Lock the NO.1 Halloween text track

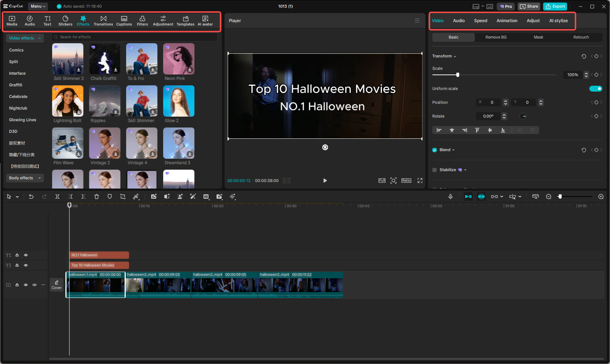[x=17, y=255]
